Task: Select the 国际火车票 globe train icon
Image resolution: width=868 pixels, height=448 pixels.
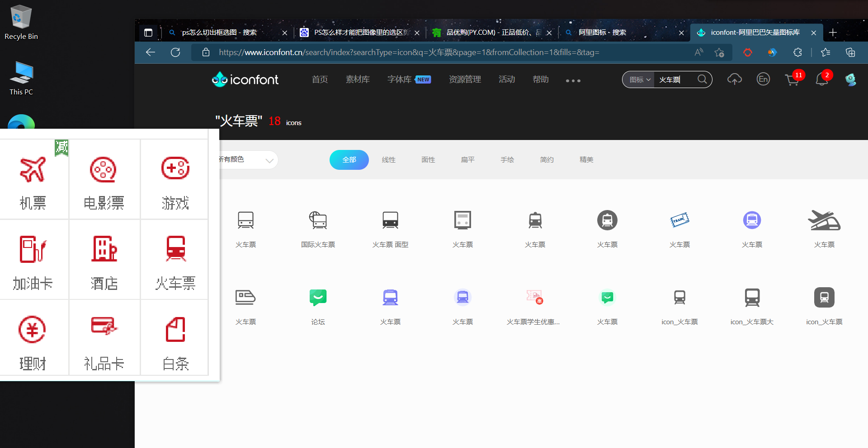Action: coord(318,220)
